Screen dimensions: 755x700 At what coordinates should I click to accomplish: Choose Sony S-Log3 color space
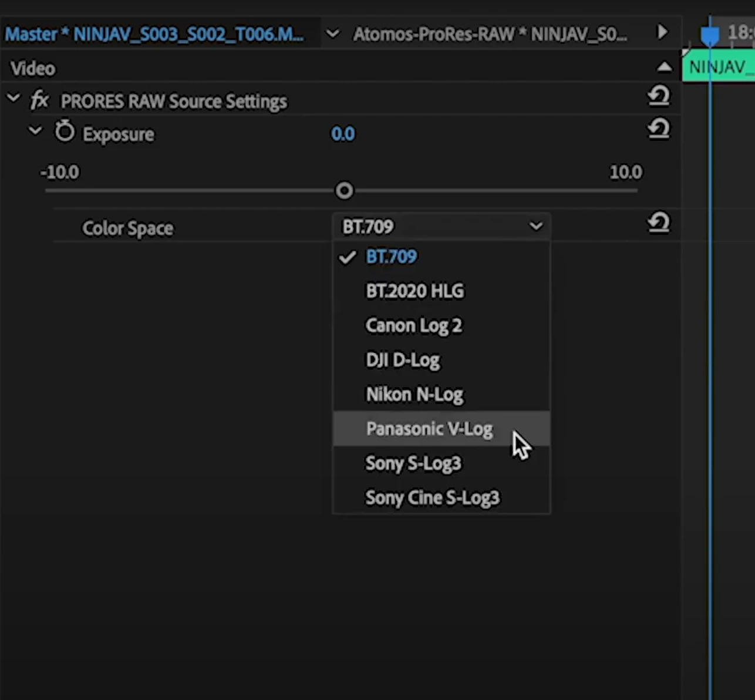click(441, 463)
